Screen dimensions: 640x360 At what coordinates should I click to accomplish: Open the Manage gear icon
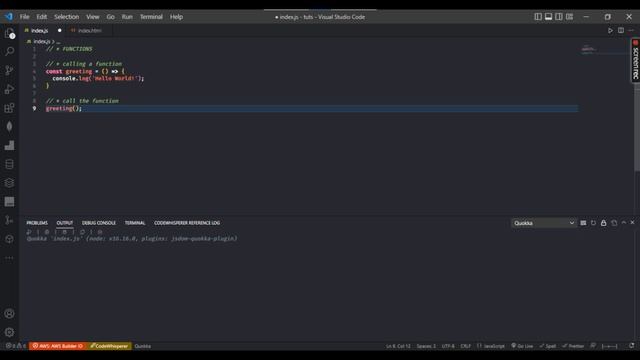click(9, 332)
